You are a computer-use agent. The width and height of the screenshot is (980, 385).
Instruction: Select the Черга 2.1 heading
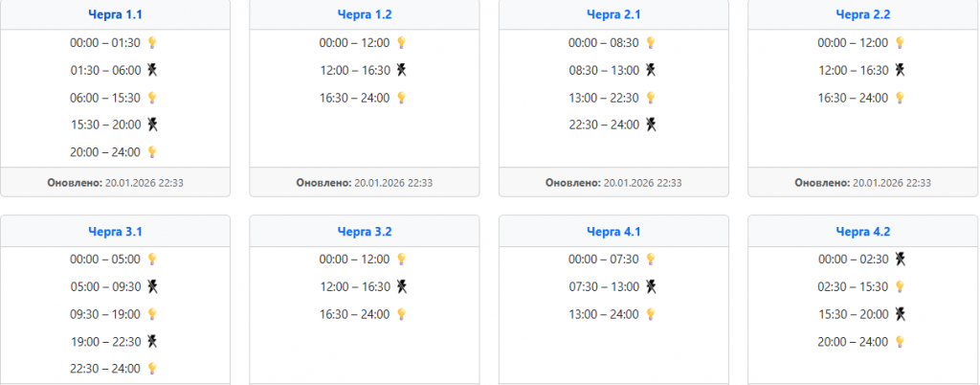[x=613, y=14]
